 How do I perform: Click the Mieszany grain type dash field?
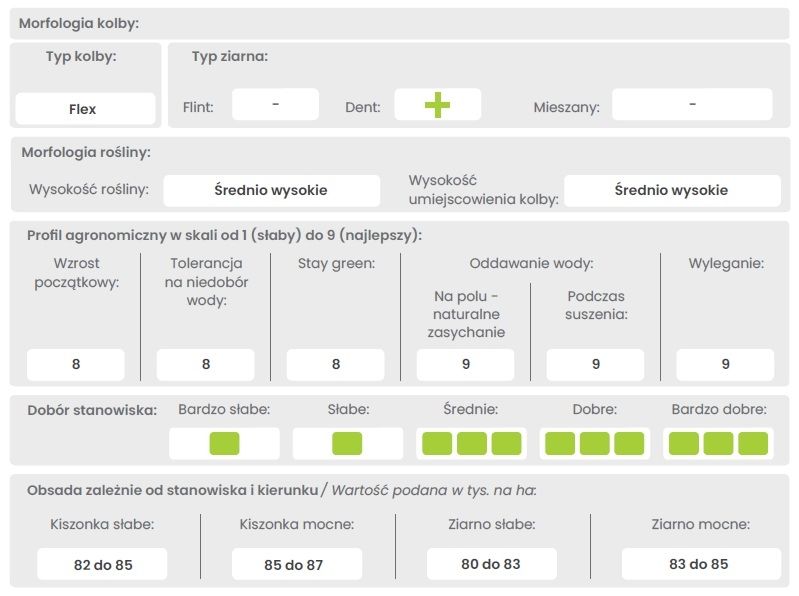pos(692,104)
